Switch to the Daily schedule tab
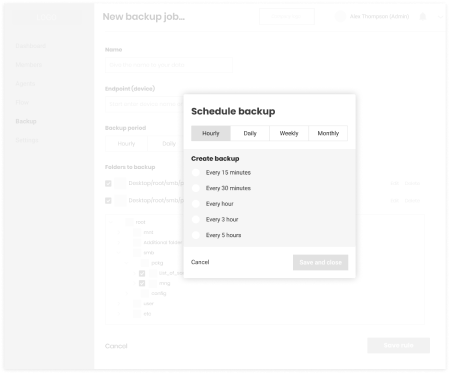Viewport: 450px width, 374px height. [250, 133]
